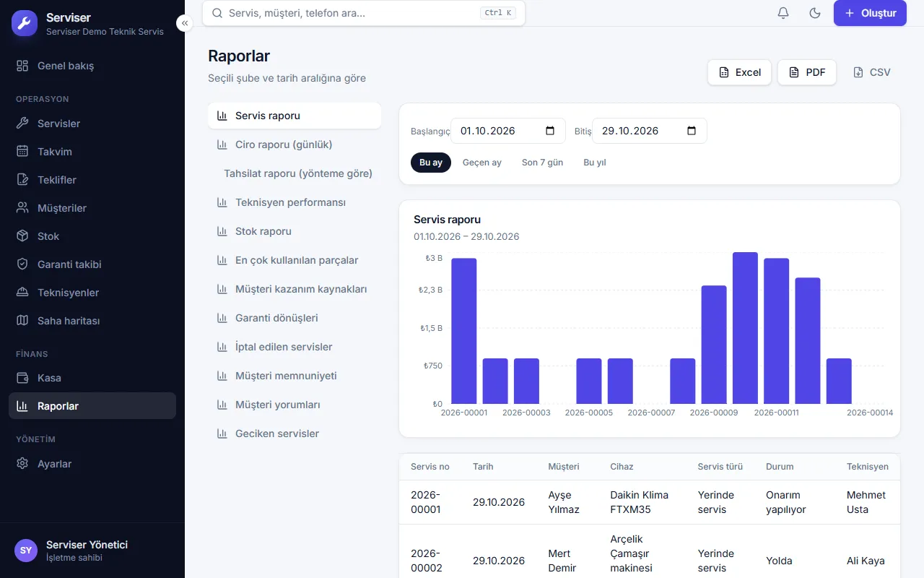Select Raporlar in sidebar
This screenshot has width=924, height=578.
coord(92,406)
